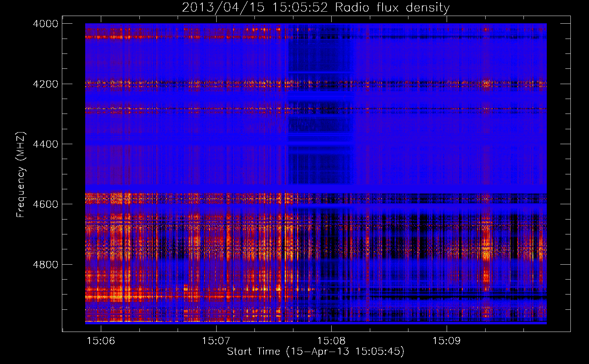Click the 'Start Time (15-Apr-13 15:05:45)' axis label

[316, 352]
